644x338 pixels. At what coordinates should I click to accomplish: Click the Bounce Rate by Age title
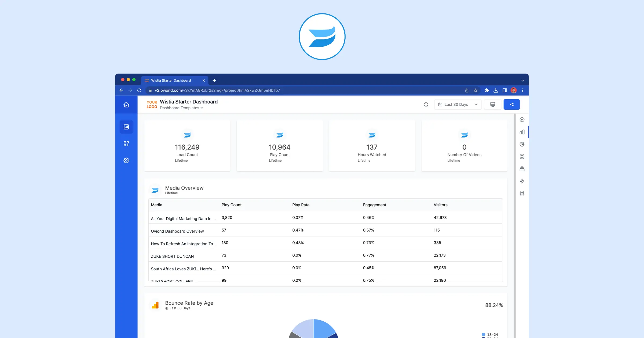click(x=189, y=303)
